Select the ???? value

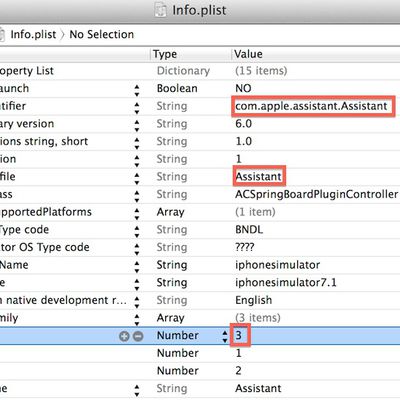pyautogui.click(x=245, y=247)
